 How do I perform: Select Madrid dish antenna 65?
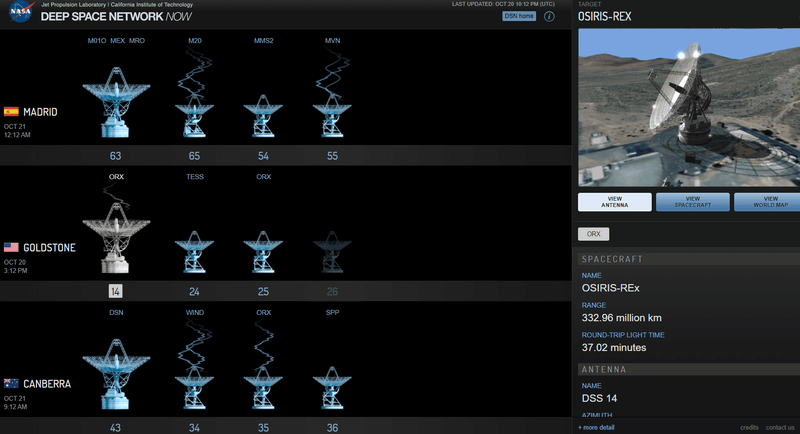click(x=194, y=116)
